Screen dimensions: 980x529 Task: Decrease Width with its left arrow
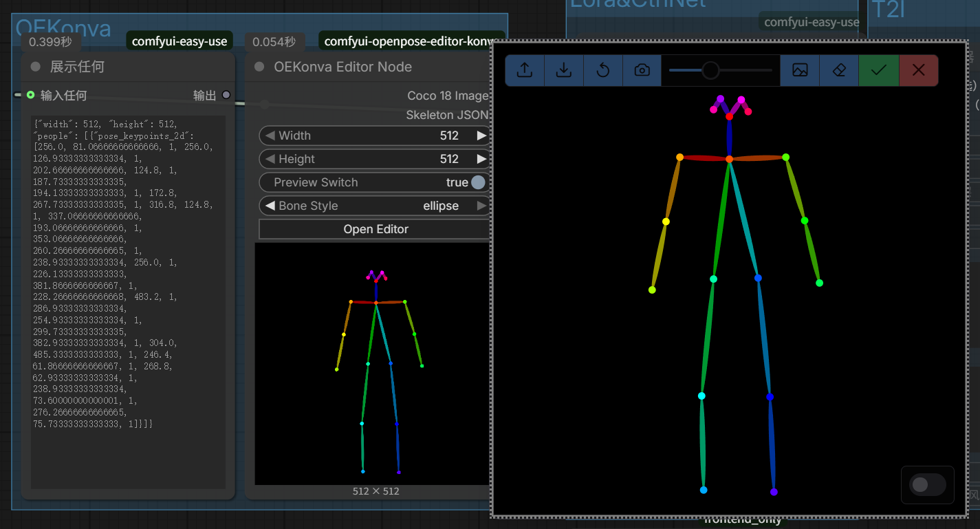pyautogui.click(x=270, y=136)
